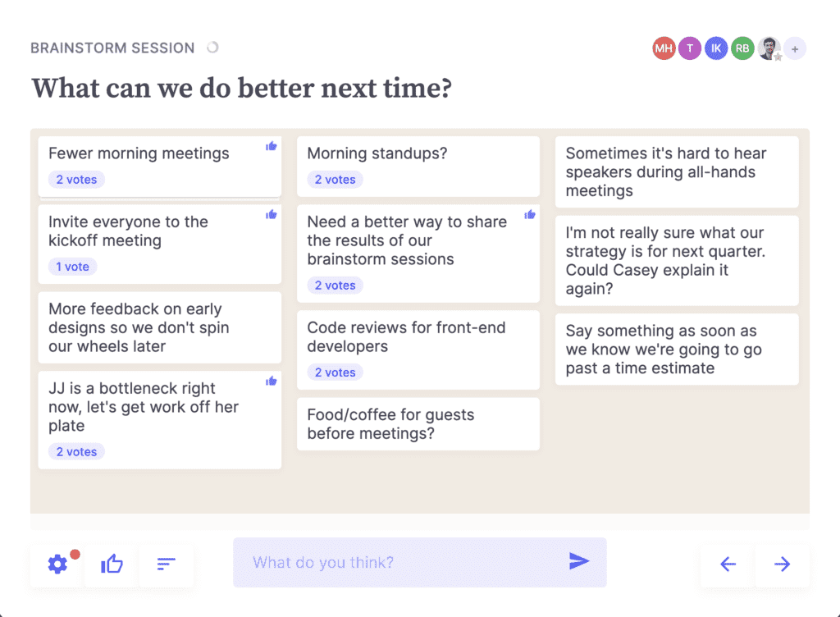Click the MH participant avatar
This screenshot has height=617, width=840.
(664, 48)
